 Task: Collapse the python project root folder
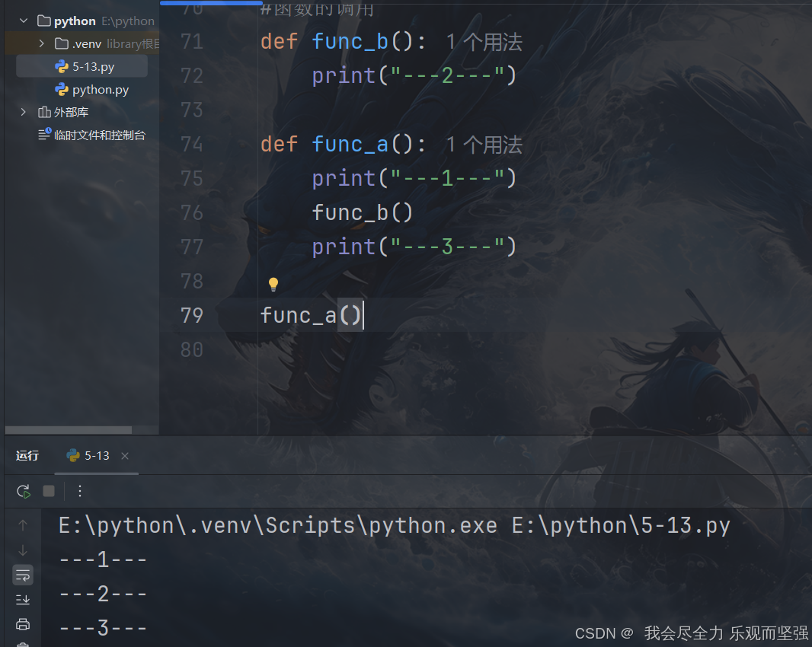pos(24,21)
